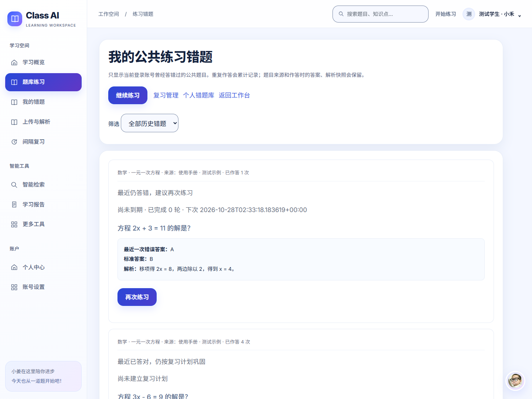Screen dimensions: 532x399
Task: Open 上传与解析 in the sidebar
Action: coord(43,122)
